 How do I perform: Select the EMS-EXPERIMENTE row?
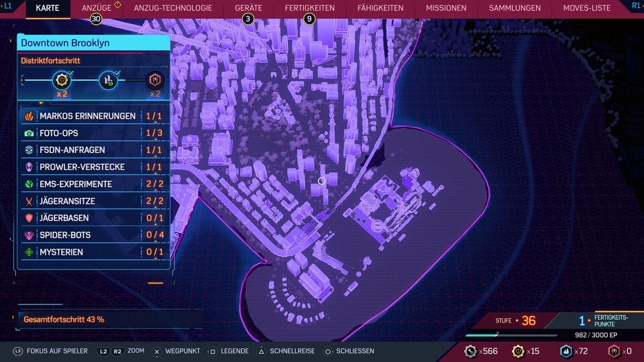[x=94, y=184]
